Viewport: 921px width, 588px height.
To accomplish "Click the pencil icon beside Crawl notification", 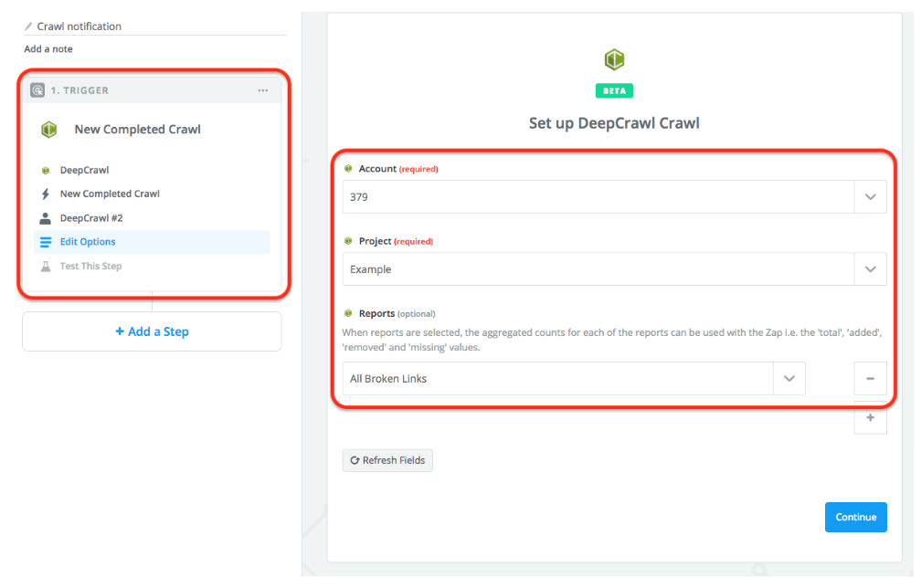I will pyautogui.click(x=29, y=26).
